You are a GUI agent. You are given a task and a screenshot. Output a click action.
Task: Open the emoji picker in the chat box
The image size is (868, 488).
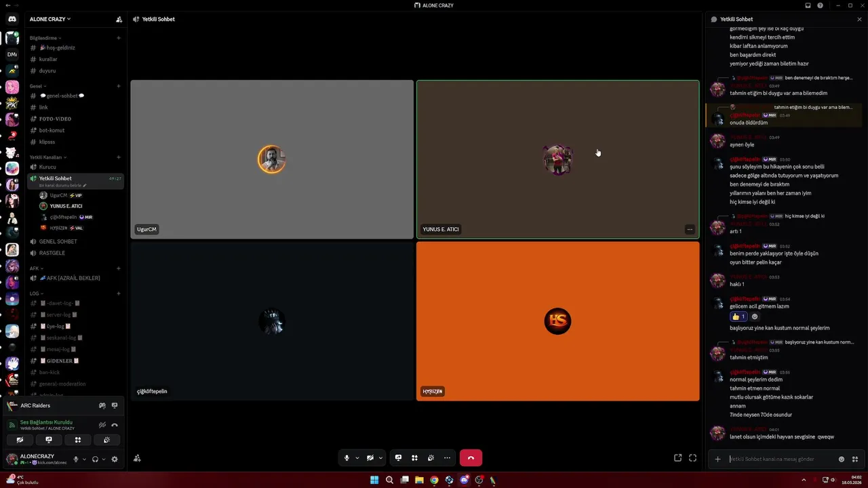[842, 459]
